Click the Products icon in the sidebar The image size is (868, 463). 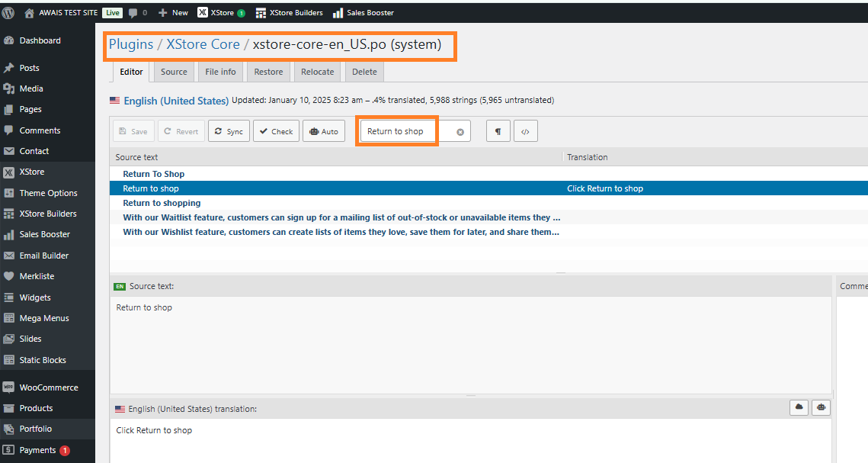pos(9,408)
